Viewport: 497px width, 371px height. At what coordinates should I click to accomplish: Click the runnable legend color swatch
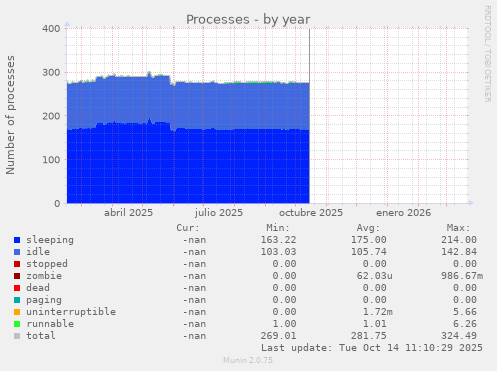[17, 324]
